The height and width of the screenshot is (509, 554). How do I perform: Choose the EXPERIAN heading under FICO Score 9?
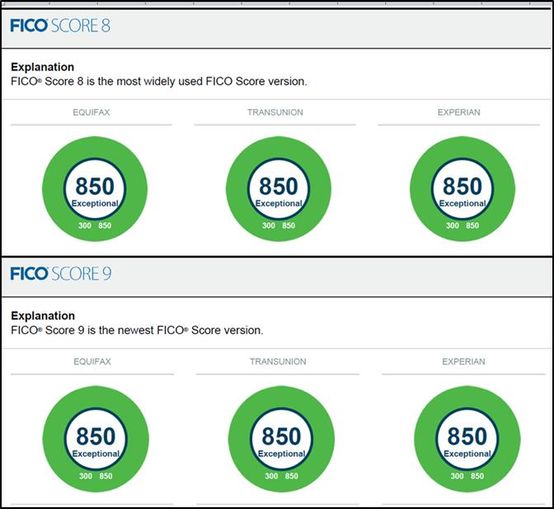(464, 362)
